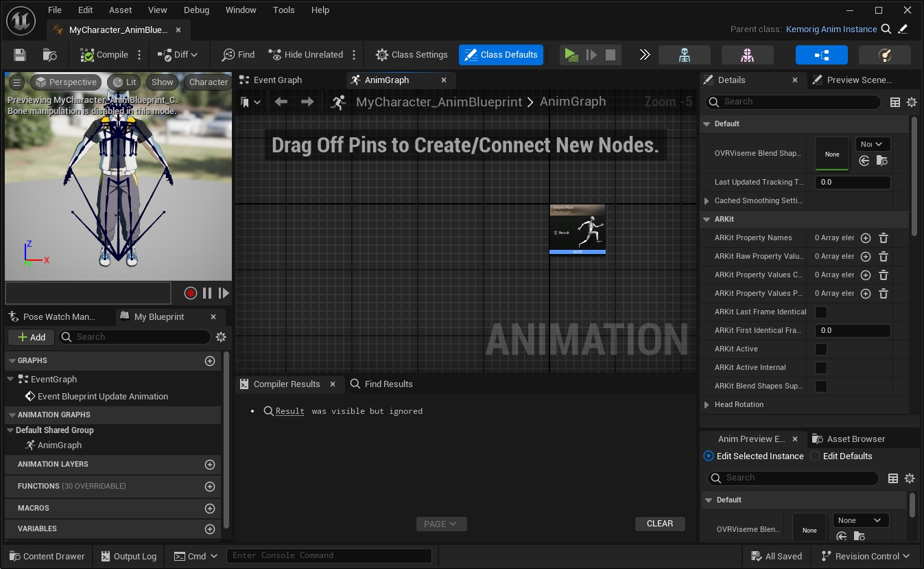The width and height of the screenshot is (924, 569).
Task: Toggle ARKit Last Frame Identical checkbox
Action: (820, 312)
